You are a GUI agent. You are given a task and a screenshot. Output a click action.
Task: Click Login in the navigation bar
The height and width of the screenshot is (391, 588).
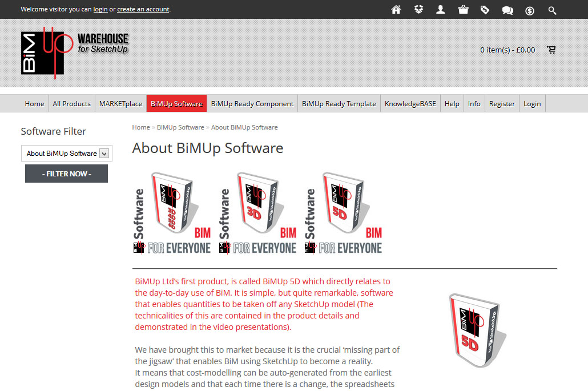(x=532, y=103)
